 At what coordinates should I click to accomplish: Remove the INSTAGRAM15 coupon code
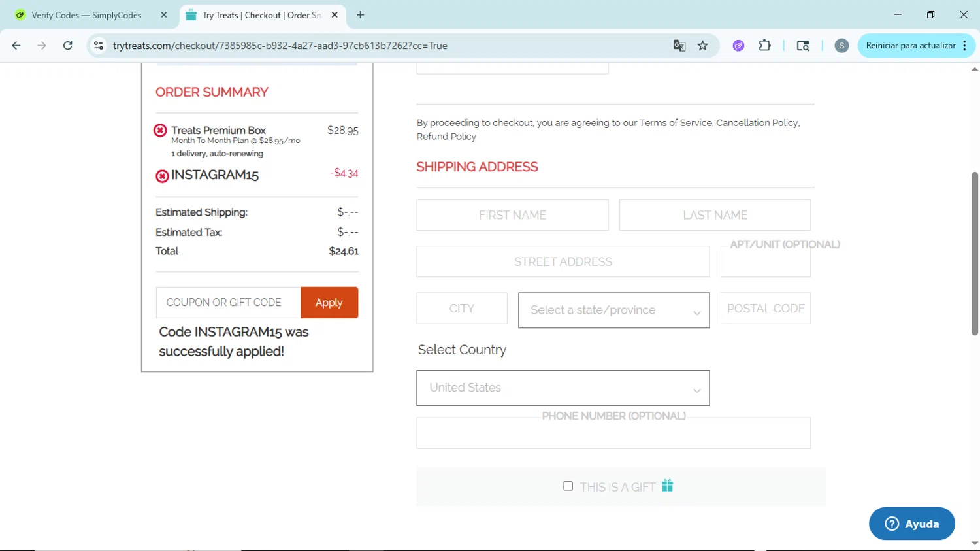tap(162, 176)
